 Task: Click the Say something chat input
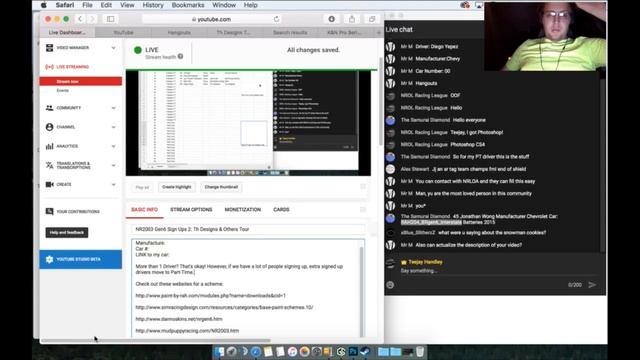tap(419, 271)
